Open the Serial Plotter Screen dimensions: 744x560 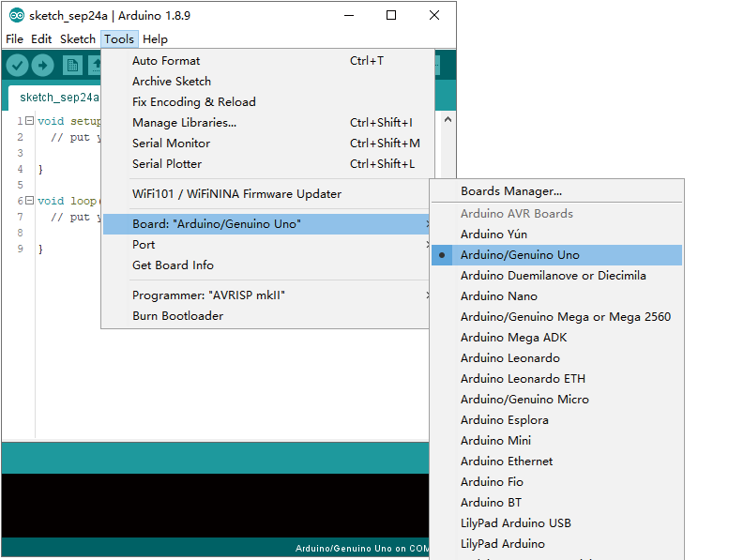click(267, 164)
